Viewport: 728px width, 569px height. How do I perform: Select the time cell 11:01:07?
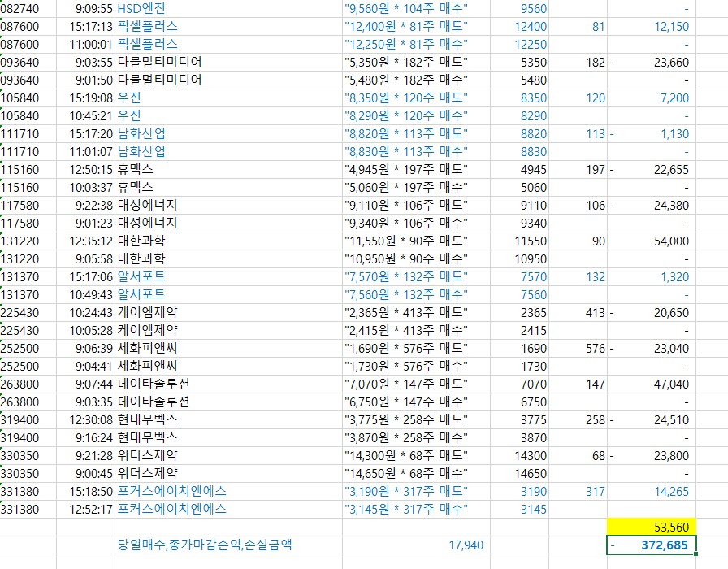pos(85,152)
